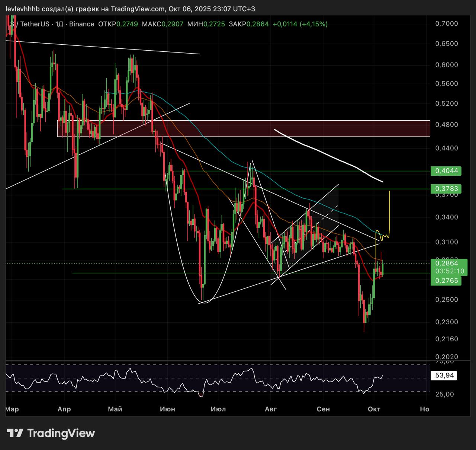
Task: Click the Окт label on time axis
Action: (374, 409)
